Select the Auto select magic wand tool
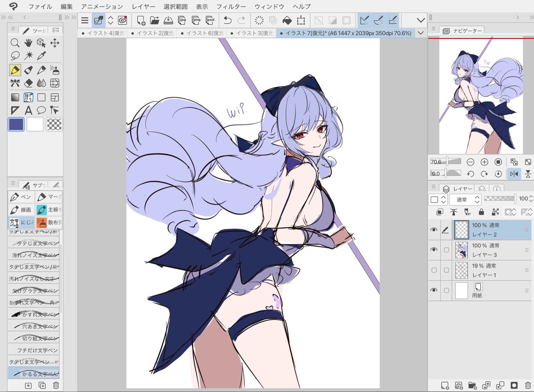534x392 pixels. click(x=28, y=56)
